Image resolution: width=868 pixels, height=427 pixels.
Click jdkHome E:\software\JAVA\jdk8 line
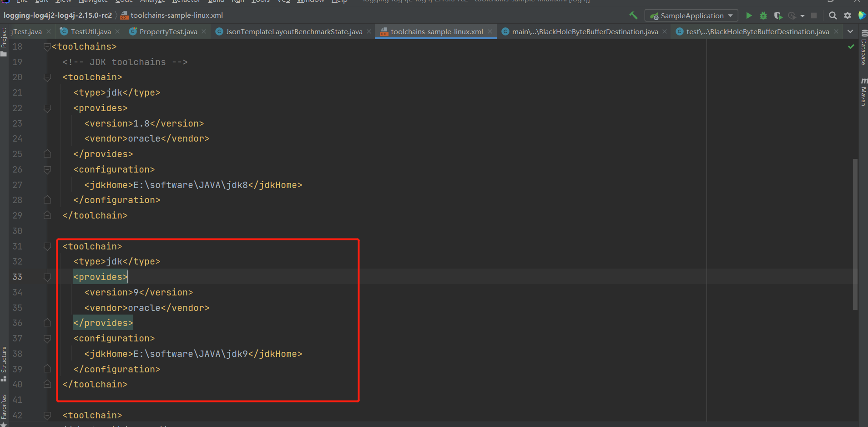(x=193, y=185)
